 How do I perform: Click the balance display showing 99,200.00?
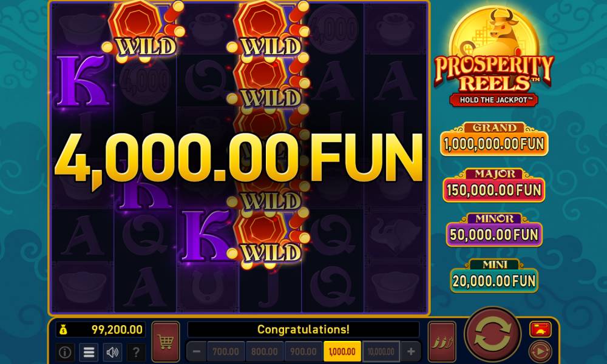pyautogui.click(x=101, y=329)
